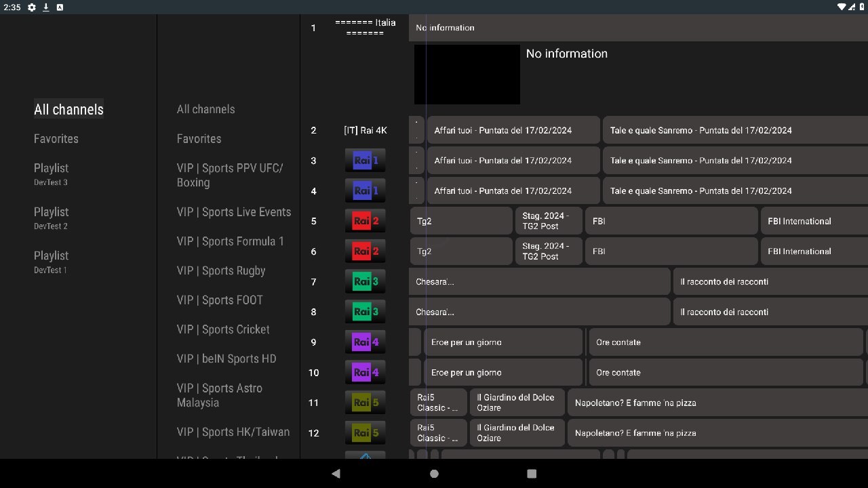The height and width of the screenshot is (488, 868).
Task: Open VIP | beIN Sports HD group
Action: pos(226,359)
